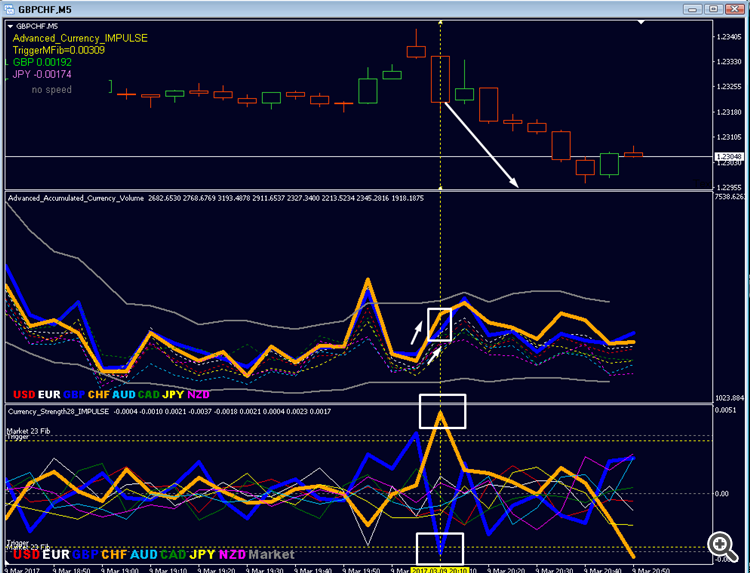750x573 pixels.
Task: Click AUD in the Currency Strength legend
Action: point(143,555)
